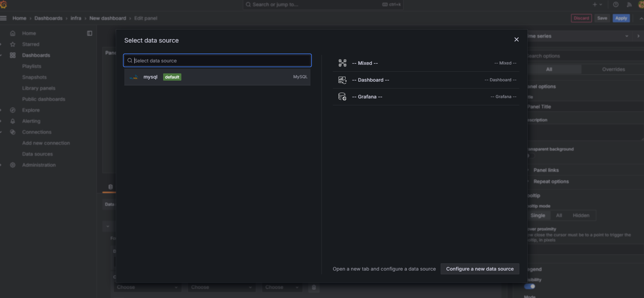The image size is (644, 298).
Task: Click the Connections icon in sidebar
Action: (x=13, y=132)
